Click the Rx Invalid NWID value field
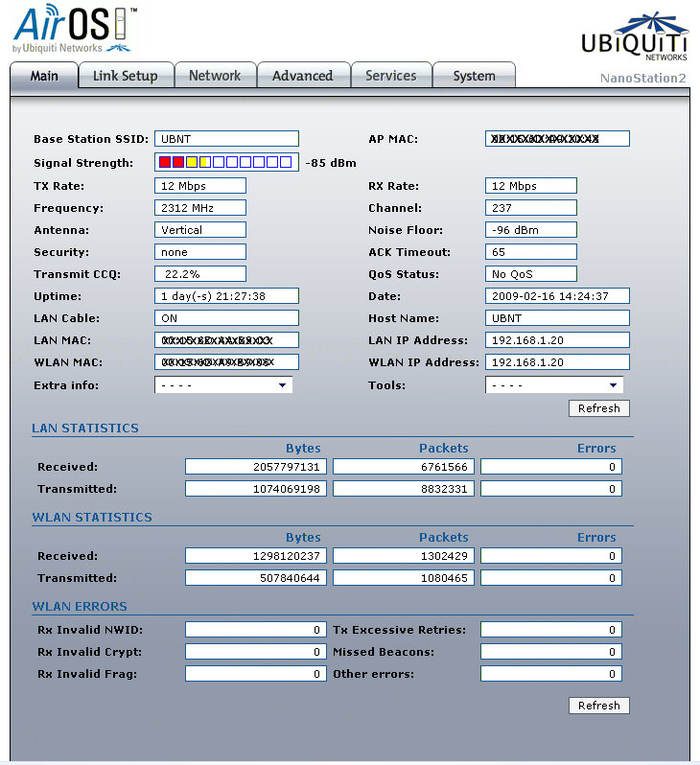Viewport: 700px width, 765px height. click(256, 630)
